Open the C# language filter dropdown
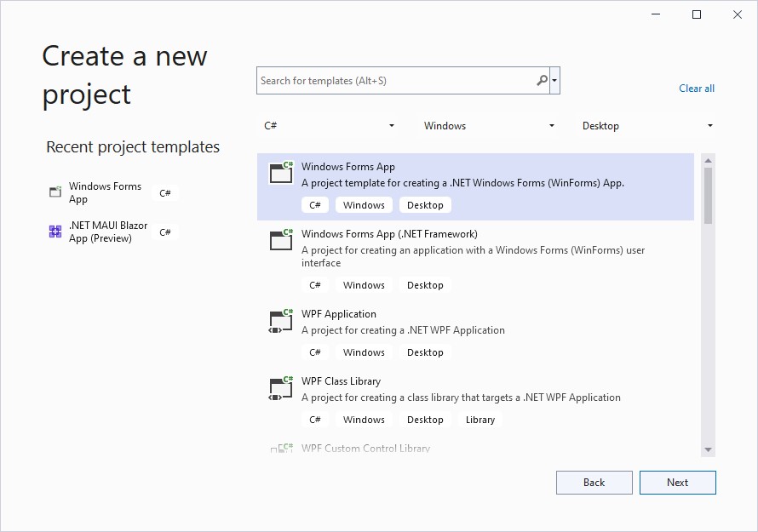 [x=330, y=126]
